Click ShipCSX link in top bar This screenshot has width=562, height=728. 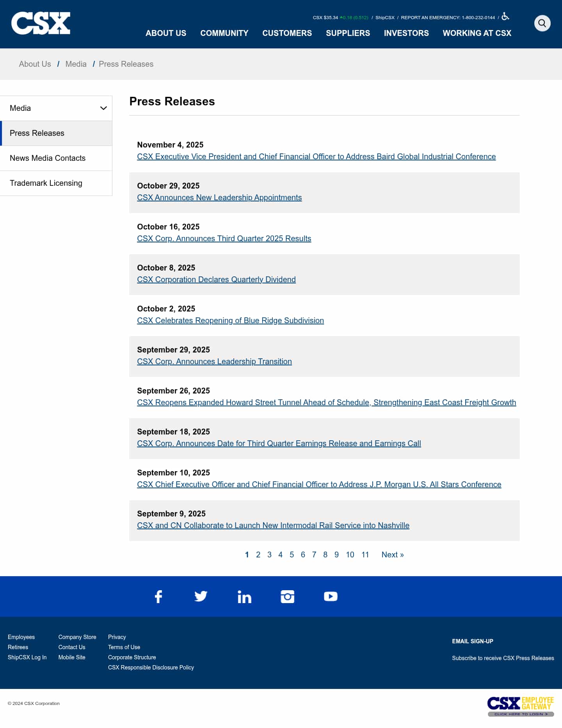click(385, 18)
